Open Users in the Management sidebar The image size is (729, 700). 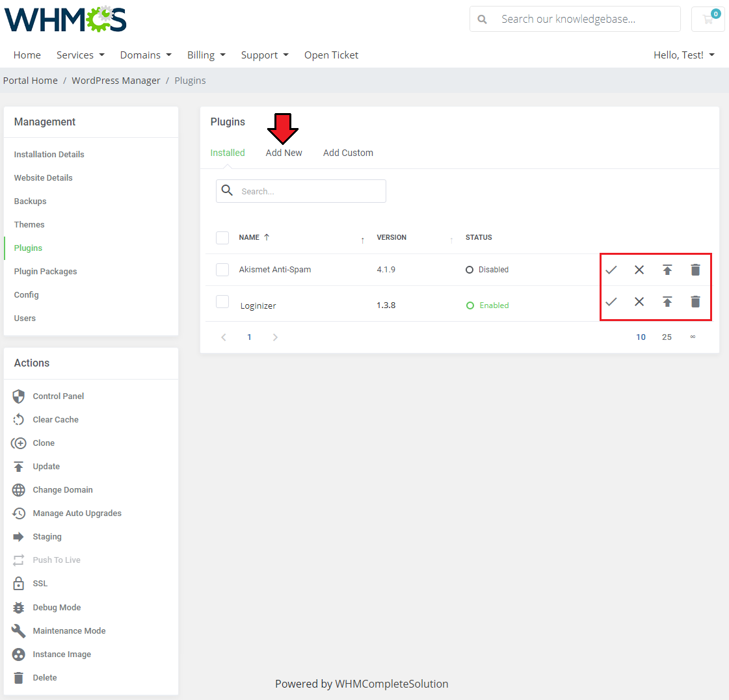(25, 318)
